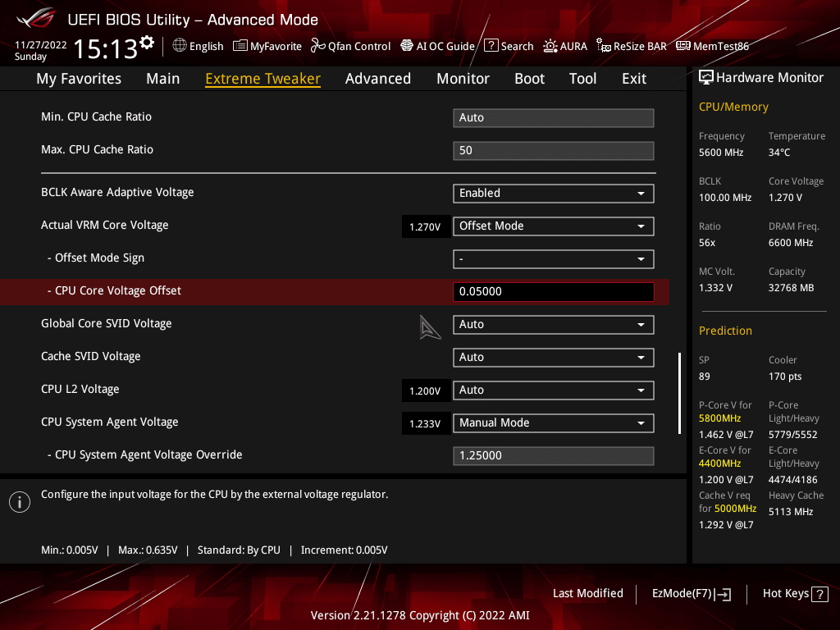Click the info circle icon
This screenshot has height=630, width=840.
(x=20, y=502)
